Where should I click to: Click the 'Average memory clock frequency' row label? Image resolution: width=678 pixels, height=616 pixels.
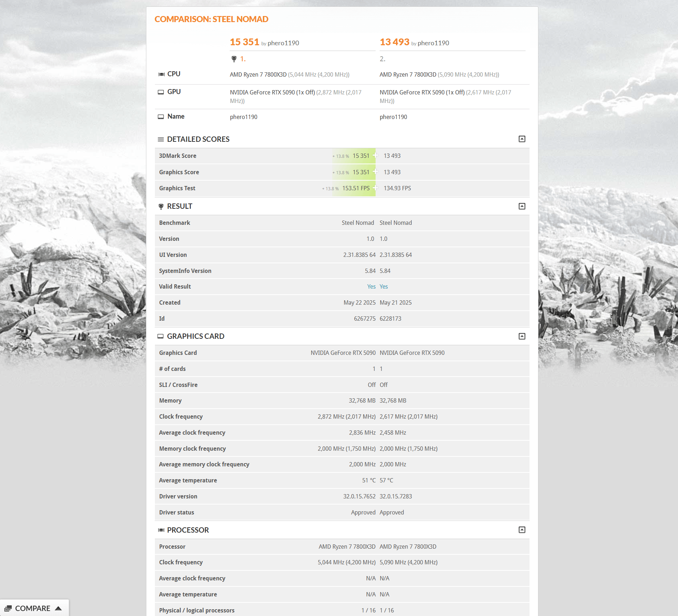click(x=204, y=464)
